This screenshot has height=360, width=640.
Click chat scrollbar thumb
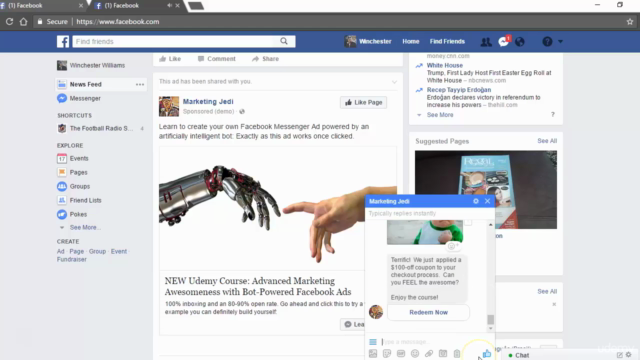[x=491, y=319]
